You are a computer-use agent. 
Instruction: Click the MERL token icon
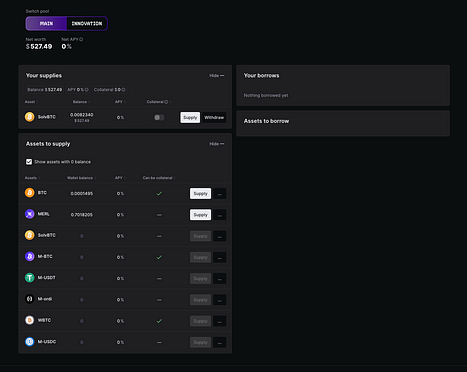coord(30,214)
